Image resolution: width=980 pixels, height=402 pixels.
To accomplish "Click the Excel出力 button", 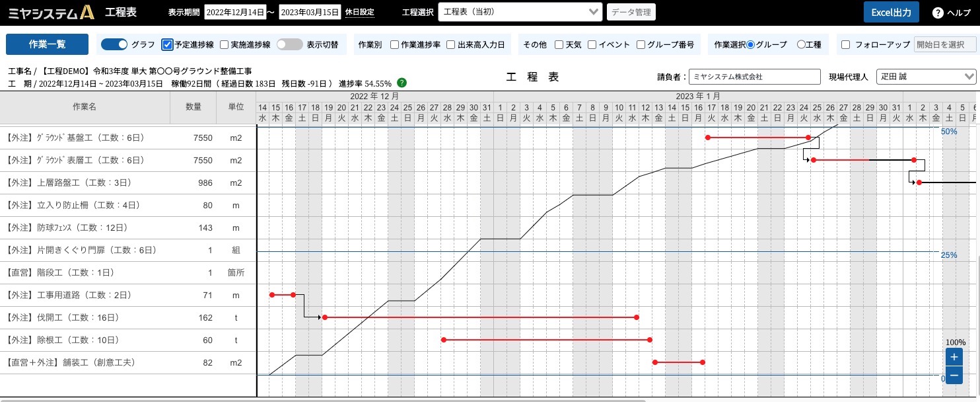I will coord(892,12).
